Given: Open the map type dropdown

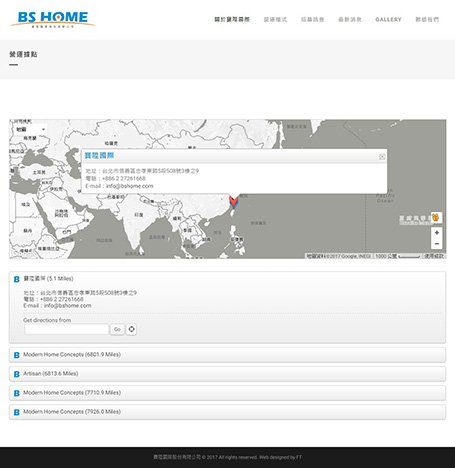Looking at the screenshot, I should (30, 129).
